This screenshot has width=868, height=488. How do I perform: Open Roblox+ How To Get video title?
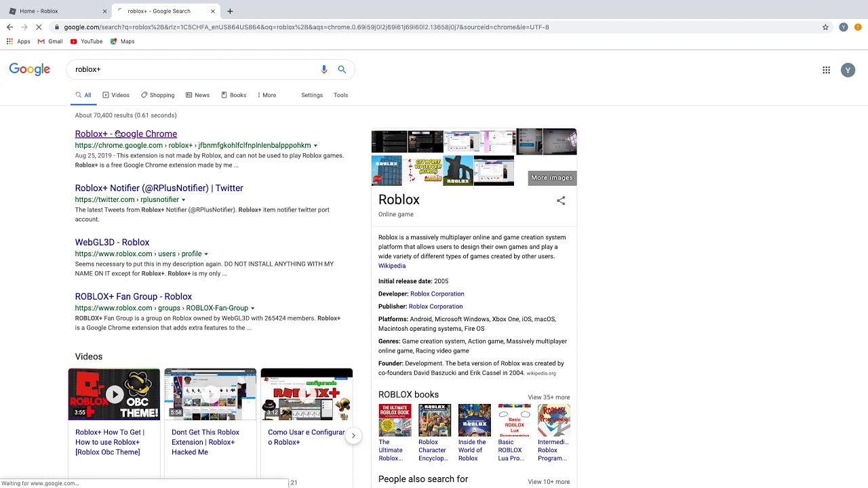110,442
